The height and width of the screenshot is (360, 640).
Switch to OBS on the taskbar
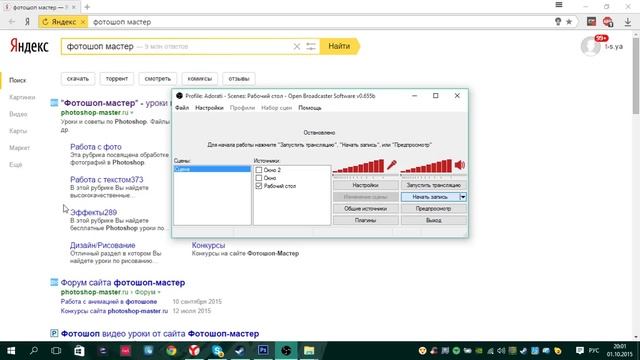click(x=286, y=351)
